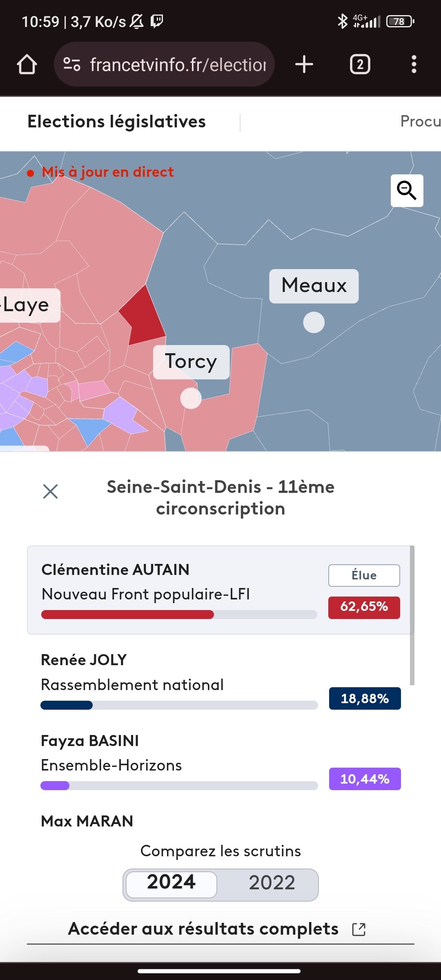Open external link icon for full results
The image size is (441, 980).
pyautogui.click(x=359, y=929)
